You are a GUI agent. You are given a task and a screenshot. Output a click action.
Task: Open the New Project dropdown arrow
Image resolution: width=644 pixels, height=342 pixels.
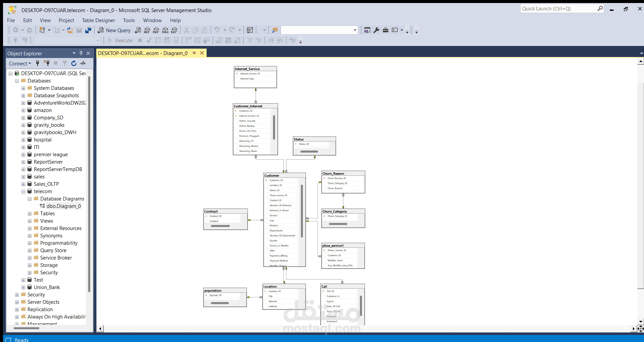click(x=49, y=30)
